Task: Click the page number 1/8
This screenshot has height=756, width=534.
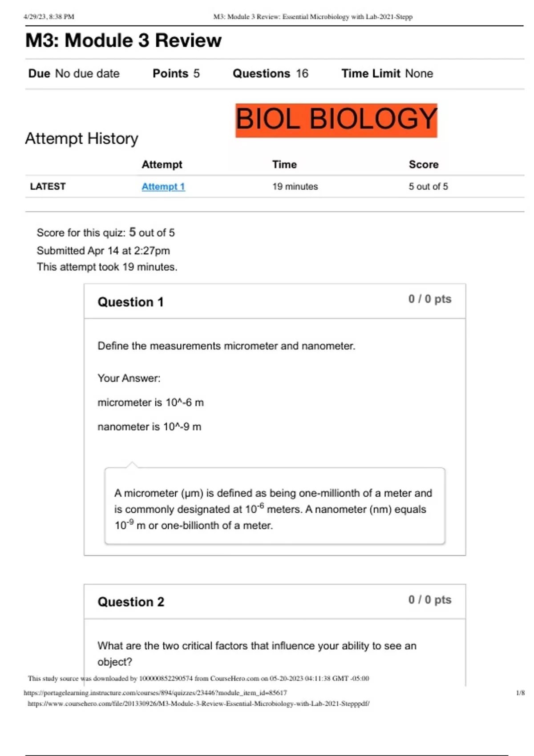Action: (520, 693)
